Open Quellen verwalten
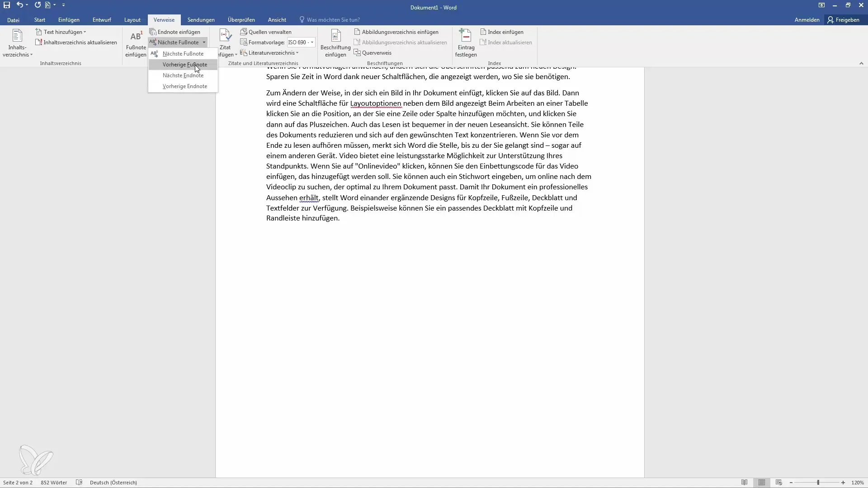The width and height of the screenshot is (868, 488). [266, 32]
